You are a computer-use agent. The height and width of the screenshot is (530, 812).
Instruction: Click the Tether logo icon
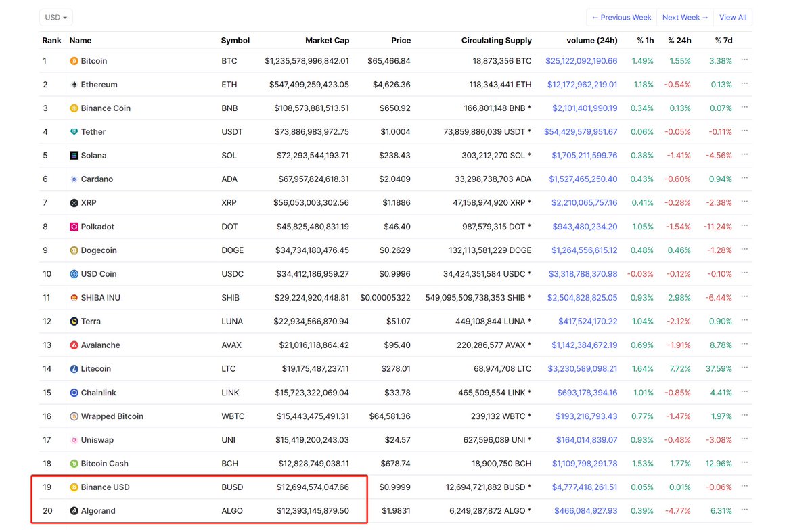point(74,132)
